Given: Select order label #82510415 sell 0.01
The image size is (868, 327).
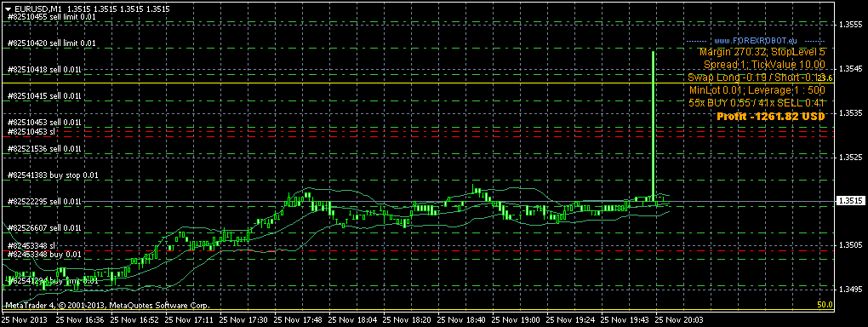Looking at the screenshot, I should 43,95.
